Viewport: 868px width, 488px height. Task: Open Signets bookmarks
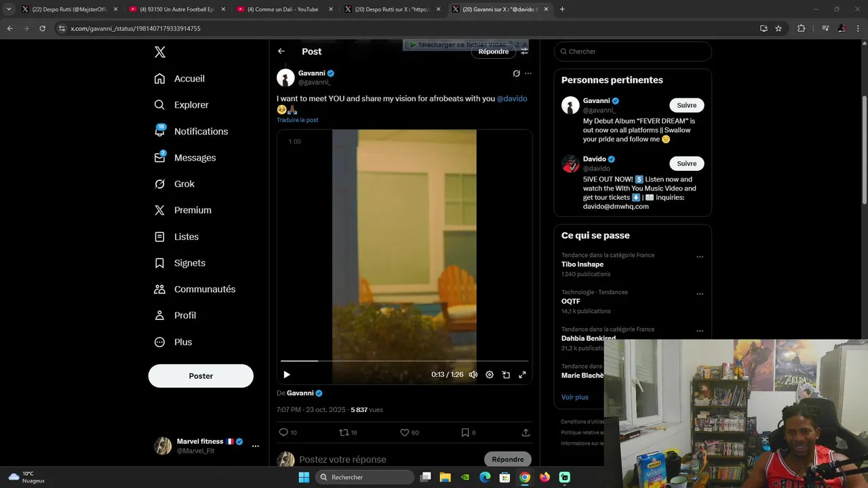coord(180,263)
